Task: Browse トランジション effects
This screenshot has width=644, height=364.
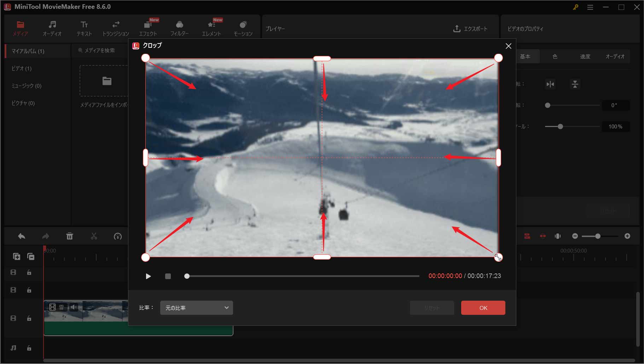Action: 116,28
